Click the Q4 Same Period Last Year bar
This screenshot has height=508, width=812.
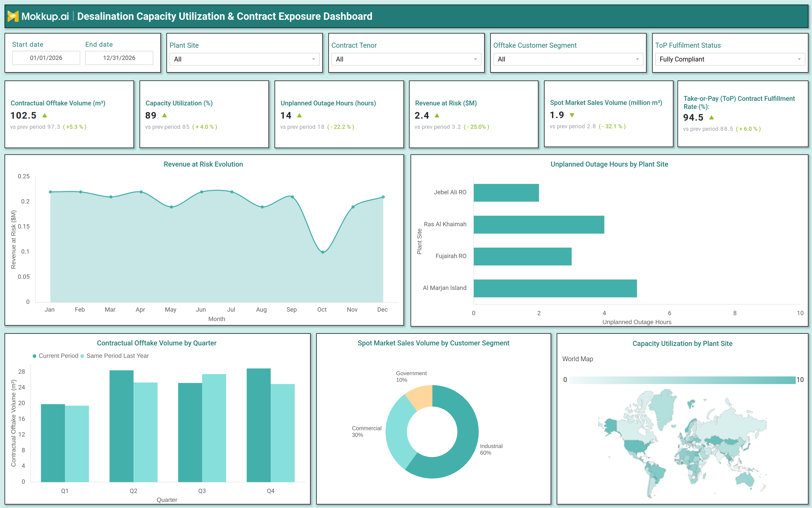click(x=283, y=433)
